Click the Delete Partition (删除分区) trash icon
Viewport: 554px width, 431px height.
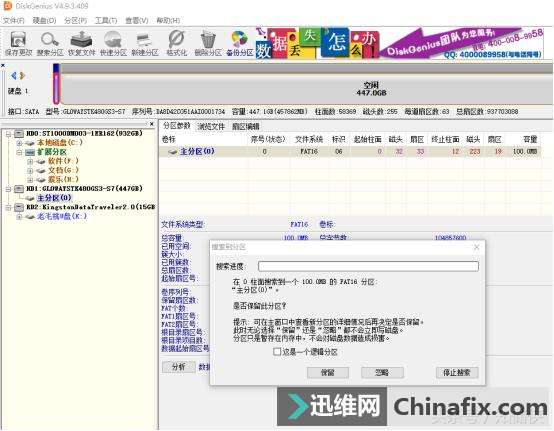point(208,40)
